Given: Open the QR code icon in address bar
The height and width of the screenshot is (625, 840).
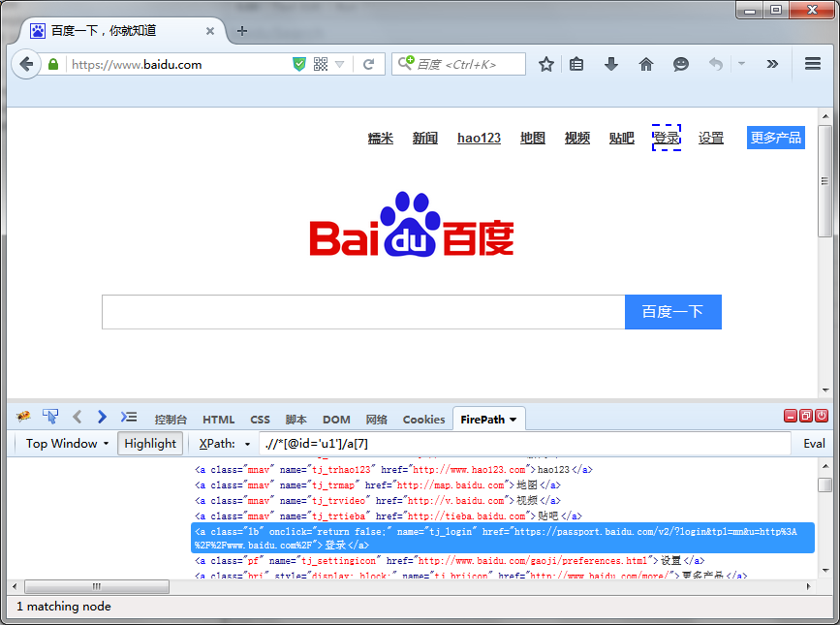Looking at the screenshot, I should [x=321, y=64].
